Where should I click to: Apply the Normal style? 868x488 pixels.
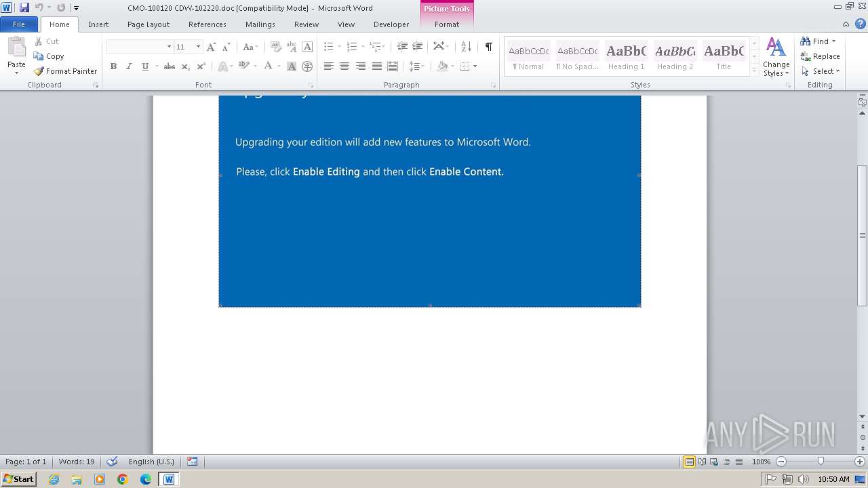pyautogui.click(x=528, y=57)
